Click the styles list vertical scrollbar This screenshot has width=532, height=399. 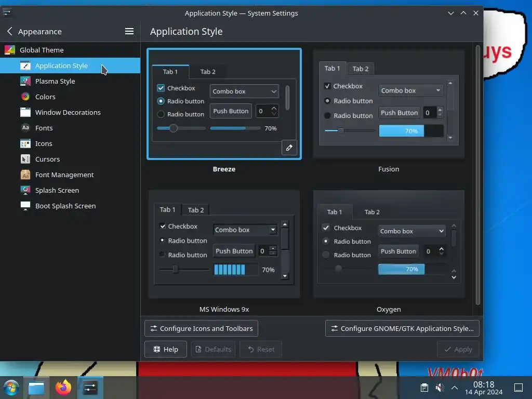(478, 175)
